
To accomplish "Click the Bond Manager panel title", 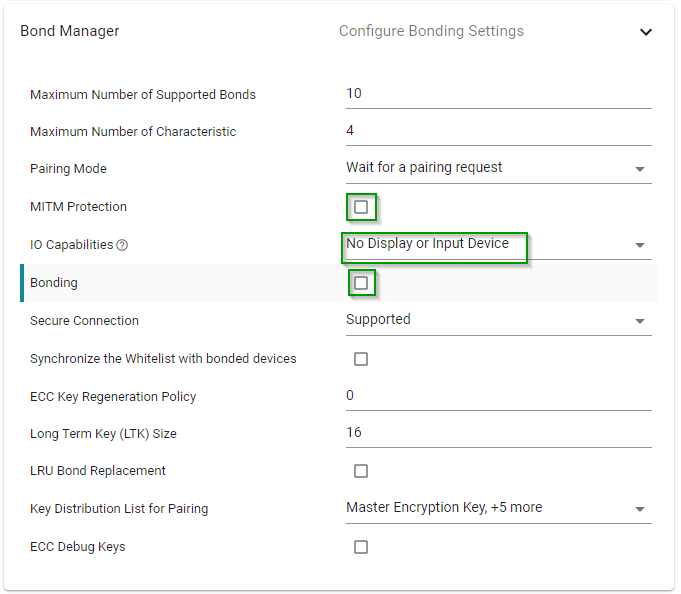I will 70,31.
